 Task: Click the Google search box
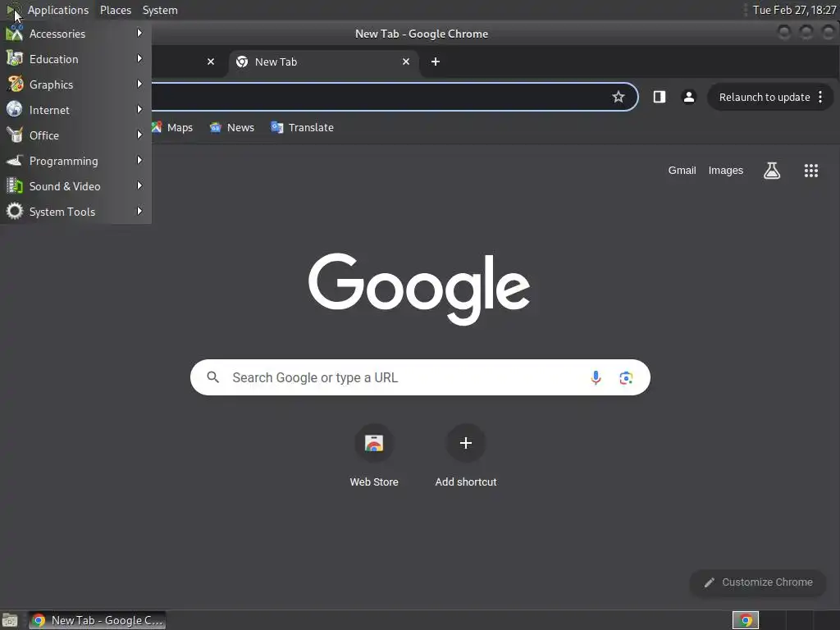[x=420, y=377]
